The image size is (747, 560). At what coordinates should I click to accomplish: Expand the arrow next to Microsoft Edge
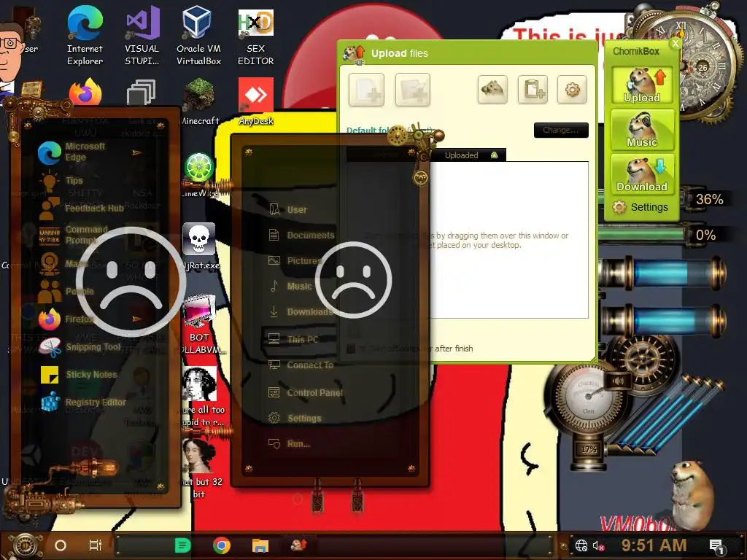[x=136, y=152]
